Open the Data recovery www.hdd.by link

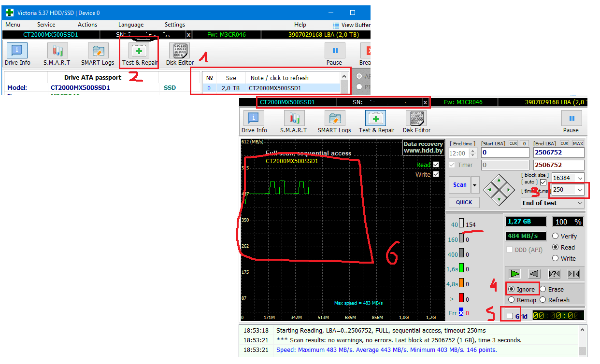(423, 147)
